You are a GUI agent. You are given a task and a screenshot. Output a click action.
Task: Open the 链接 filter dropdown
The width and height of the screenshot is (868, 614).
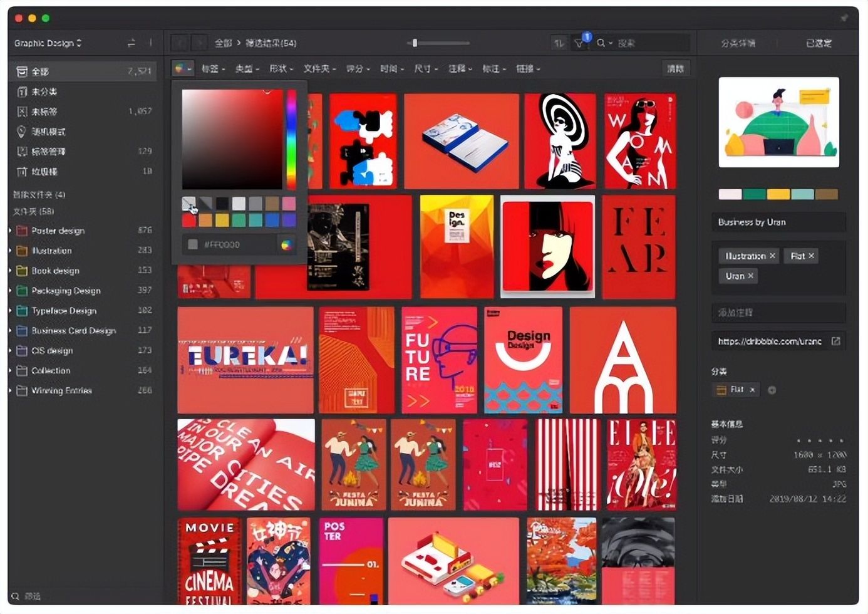528,69
